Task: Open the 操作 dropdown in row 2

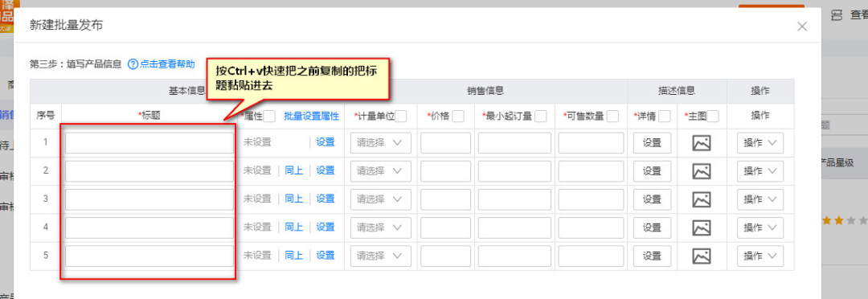Action: pyautogui.click(x=760, y=171)
